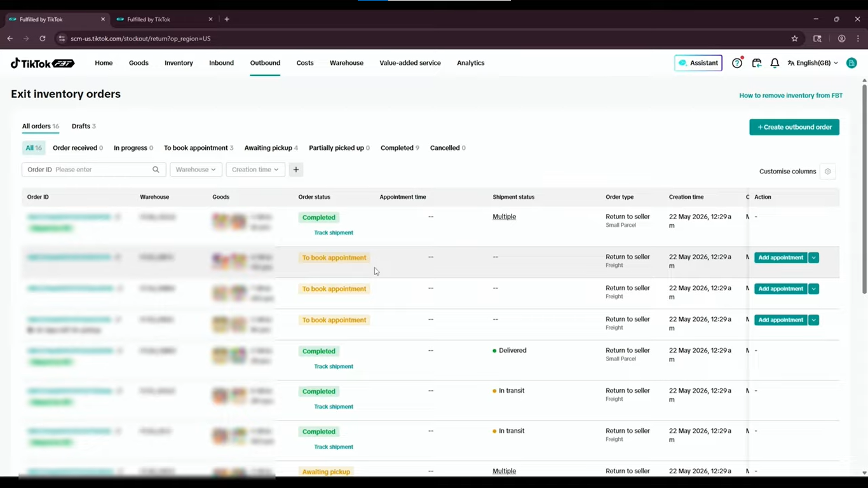868x488 pixels.
Task: Open a new browser tab with plus
Action: 227,19
